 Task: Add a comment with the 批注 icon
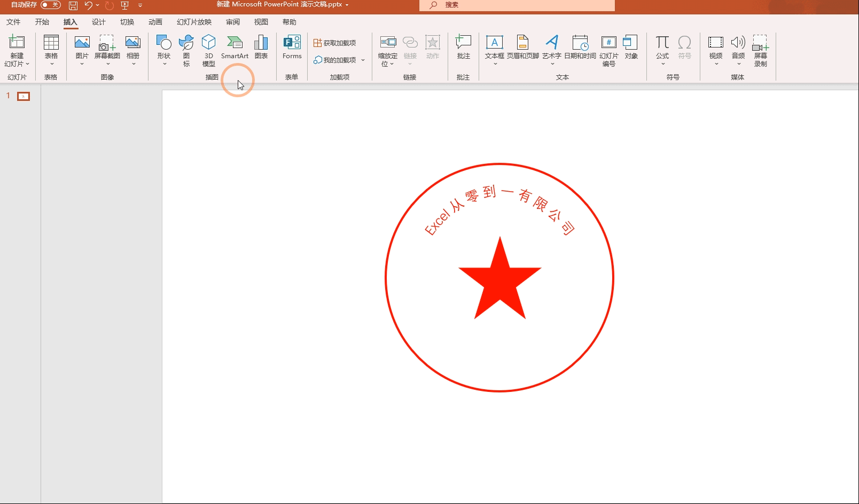(x=463, y=47)
